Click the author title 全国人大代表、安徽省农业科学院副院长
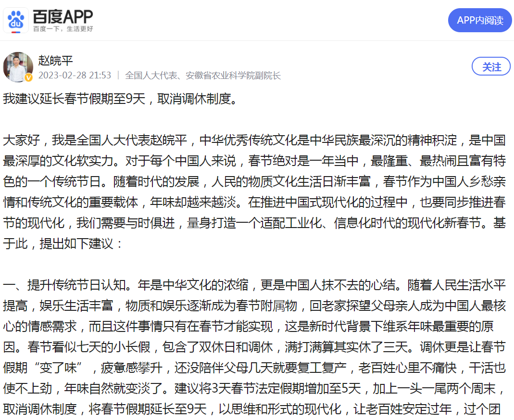This screenshot has height=420, width=514. [x=202, y=76]
